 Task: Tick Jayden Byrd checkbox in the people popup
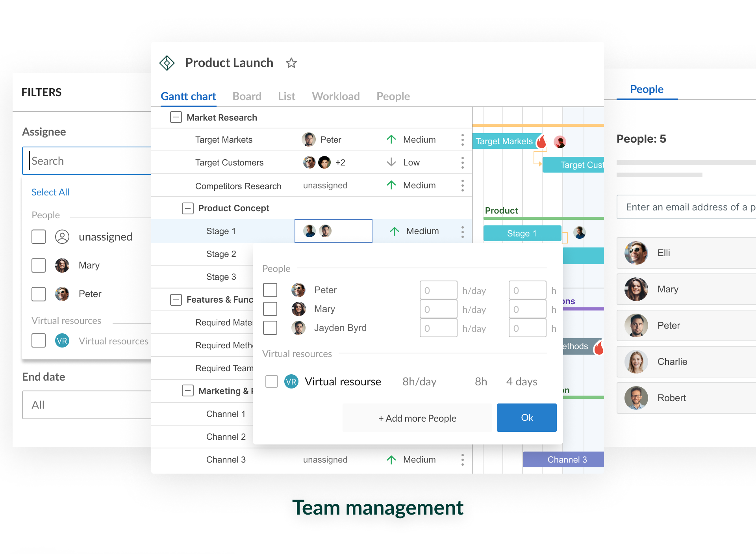[270, 328]
